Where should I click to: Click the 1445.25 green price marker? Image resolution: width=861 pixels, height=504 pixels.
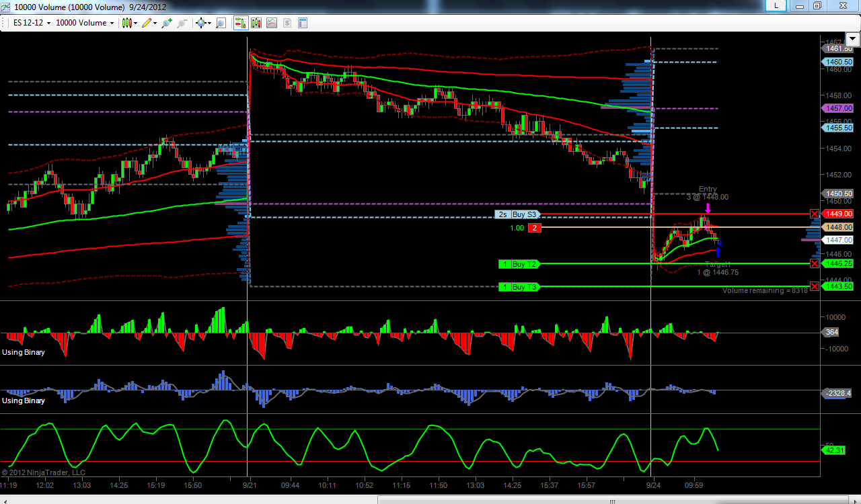click(x=837, y=263)
